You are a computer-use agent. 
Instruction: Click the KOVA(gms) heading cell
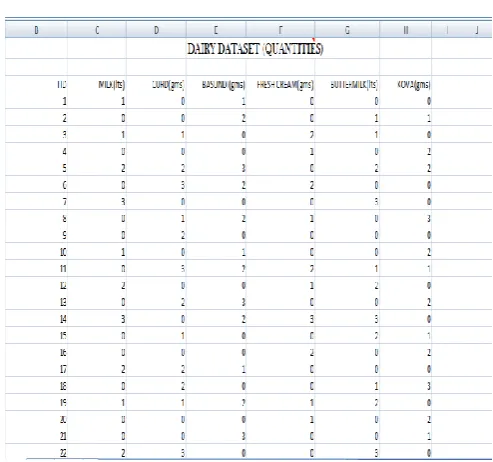pos(414,85)
